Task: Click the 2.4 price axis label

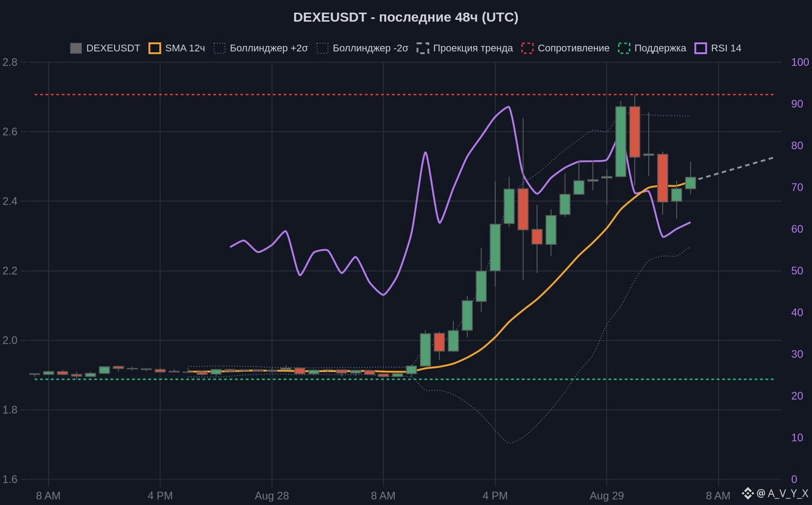Action: click(10, 201)
